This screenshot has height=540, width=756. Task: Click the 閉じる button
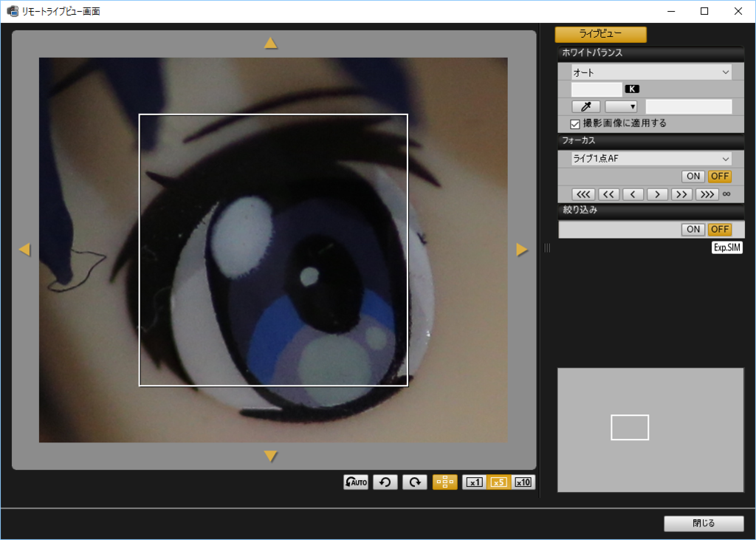704,523
